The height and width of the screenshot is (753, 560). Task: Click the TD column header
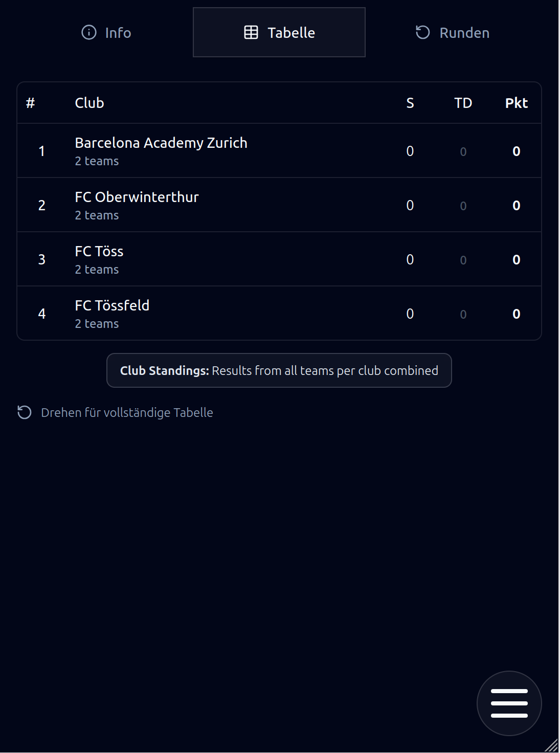463,103
